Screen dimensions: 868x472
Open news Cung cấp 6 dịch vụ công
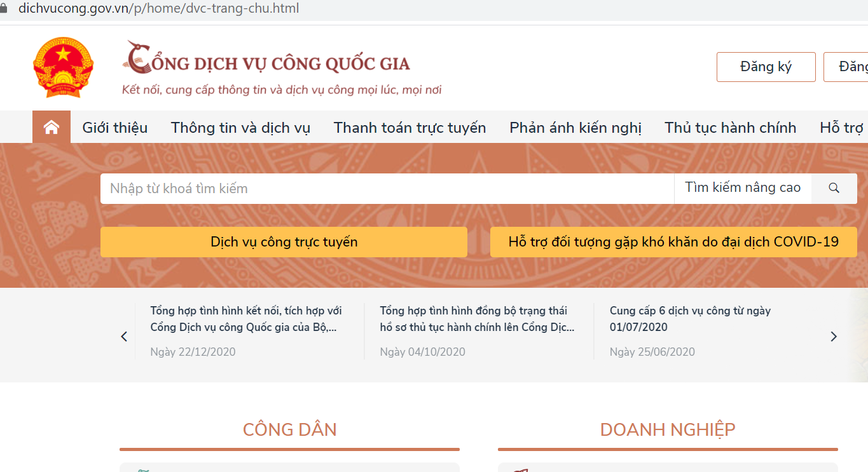point(690,319)
